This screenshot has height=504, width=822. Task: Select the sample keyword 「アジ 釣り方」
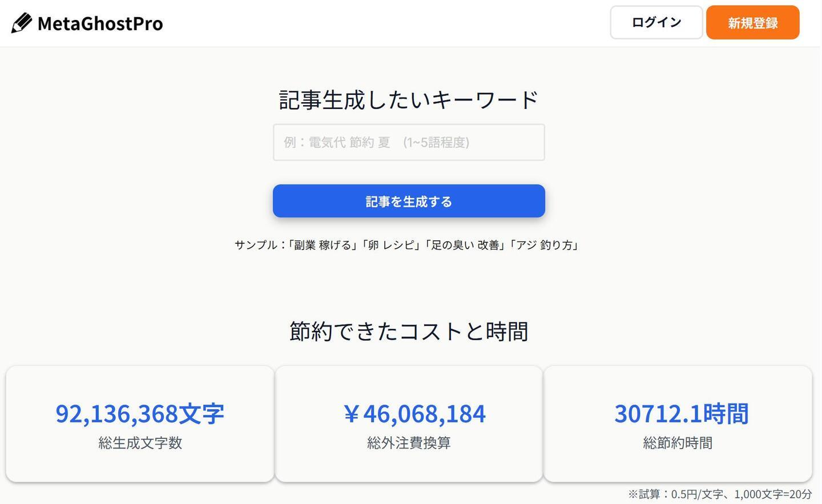pyautogui.click(x=544, y=245)
